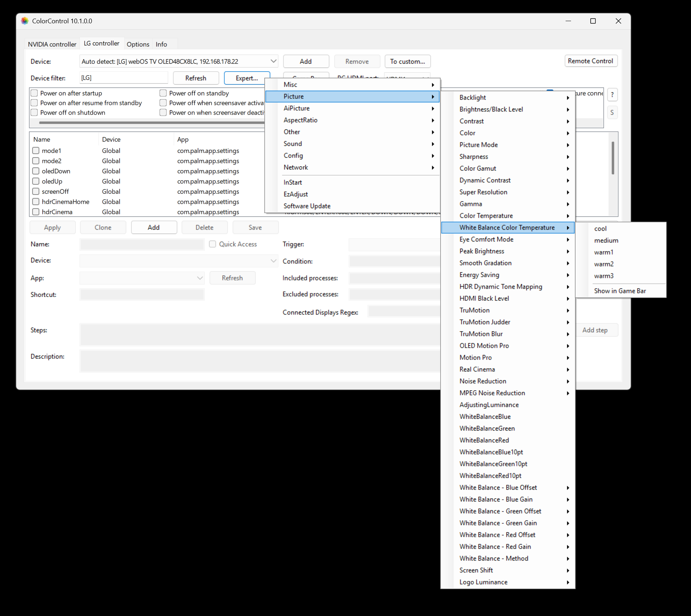The height and width of the screenshot is (616, 691).
Task: Click the Device filter input field
Action: click(124, 78)
